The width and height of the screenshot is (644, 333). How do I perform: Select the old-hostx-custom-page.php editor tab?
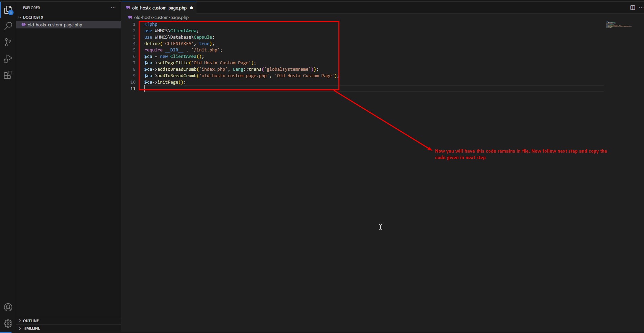pos(159,8)
